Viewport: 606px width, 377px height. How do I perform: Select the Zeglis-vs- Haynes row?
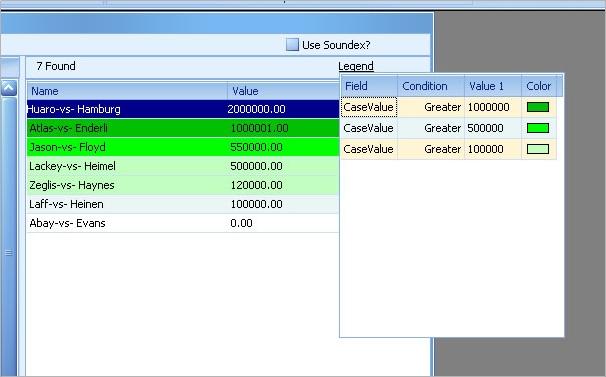click(183, 185)
